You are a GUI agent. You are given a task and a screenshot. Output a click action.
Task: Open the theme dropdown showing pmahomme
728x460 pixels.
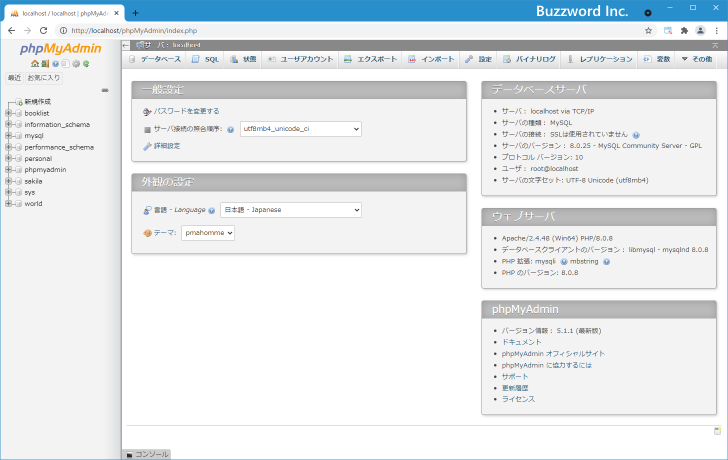point(208,232)
